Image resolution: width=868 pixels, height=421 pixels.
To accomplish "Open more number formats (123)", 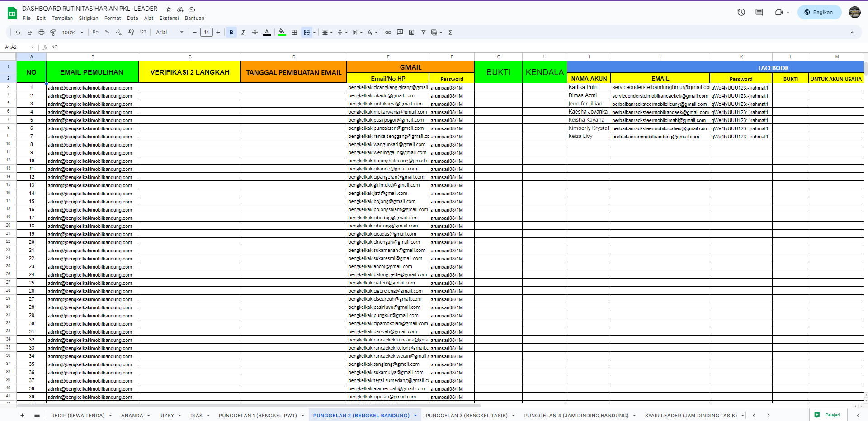I will pos(143,32).
